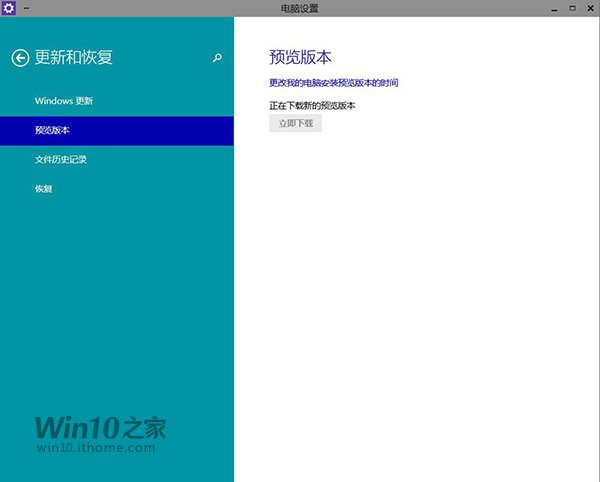Click the 立即下载 button

click(x=295, y=123)
